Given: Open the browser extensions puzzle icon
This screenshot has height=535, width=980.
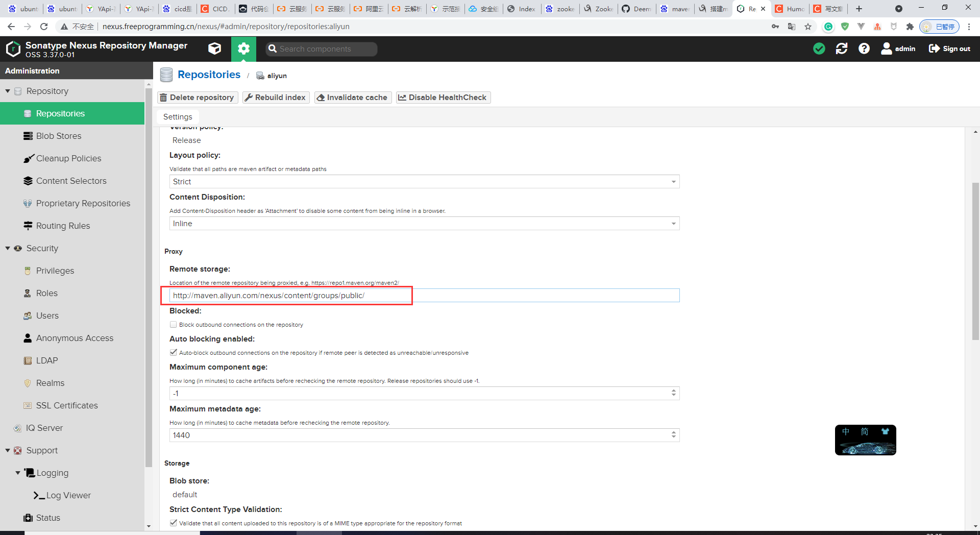Looking at the screenshot, I should [910, 27].
